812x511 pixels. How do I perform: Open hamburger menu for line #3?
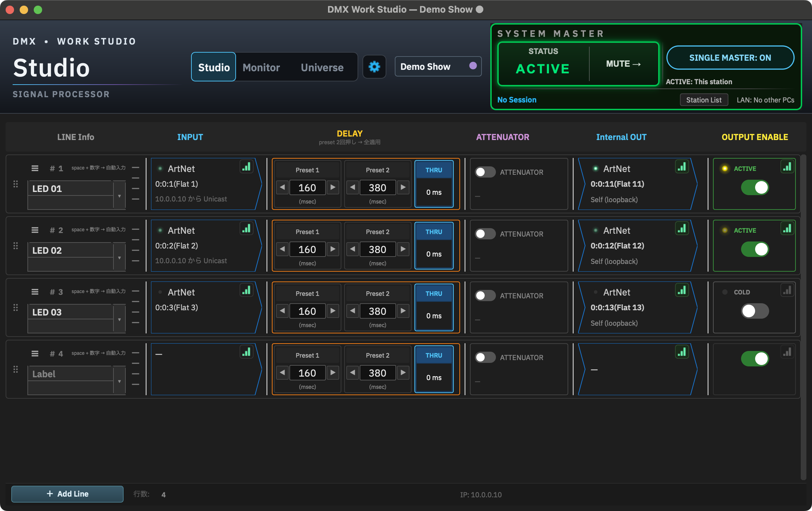[x=35, y=292]
